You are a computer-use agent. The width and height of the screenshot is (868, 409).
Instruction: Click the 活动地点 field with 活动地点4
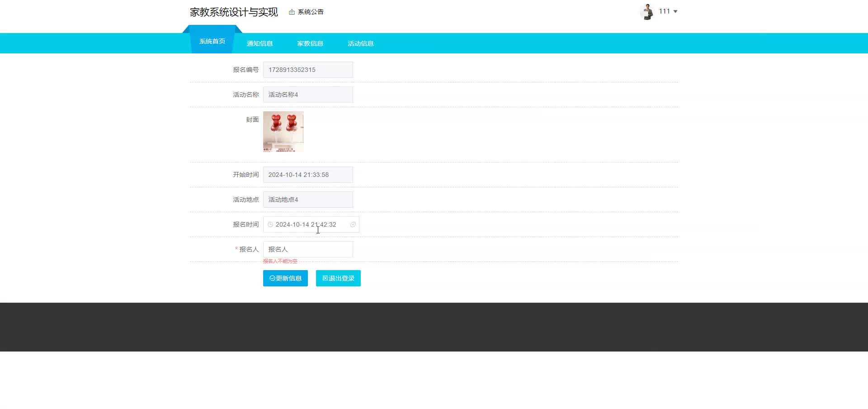[308, 200]
